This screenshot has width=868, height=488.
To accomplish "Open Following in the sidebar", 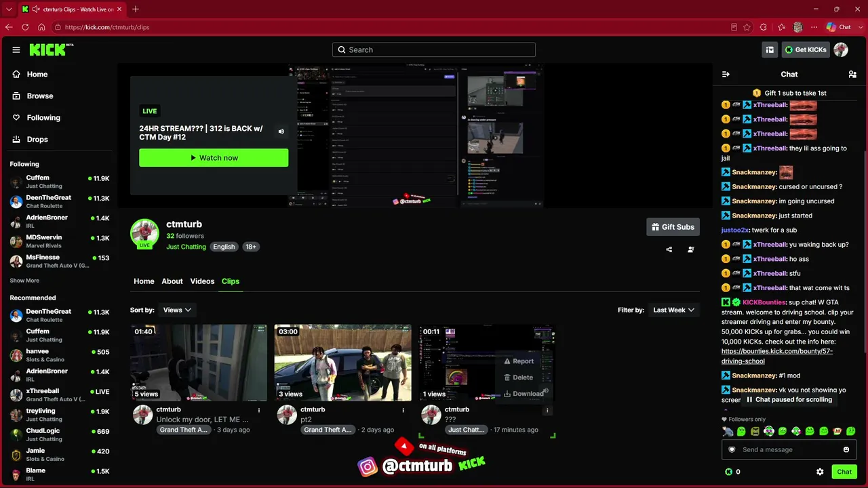I will coord(43,117).
